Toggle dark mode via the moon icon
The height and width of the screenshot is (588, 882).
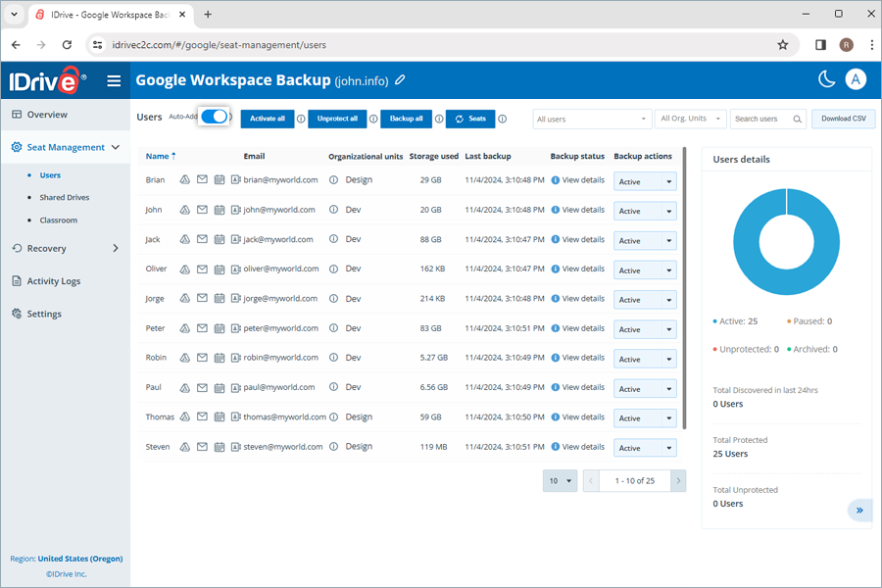tap(826, 79)
